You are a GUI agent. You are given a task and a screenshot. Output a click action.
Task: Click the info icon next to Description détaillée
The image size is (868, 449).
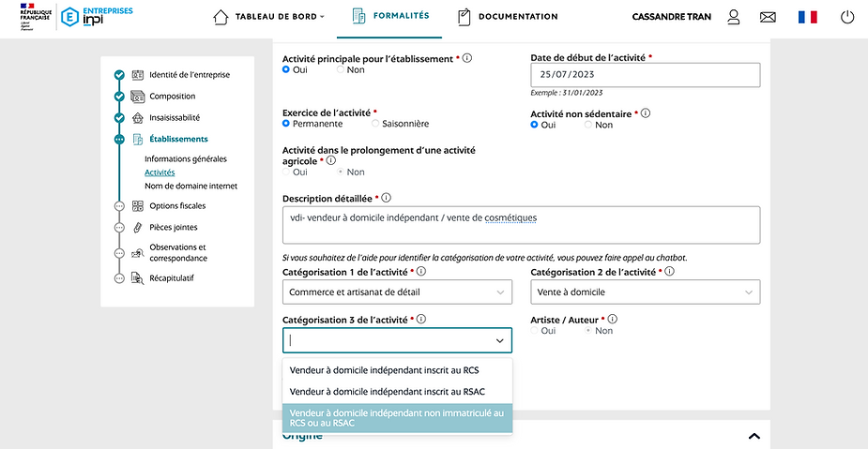[x=387, y=198]
